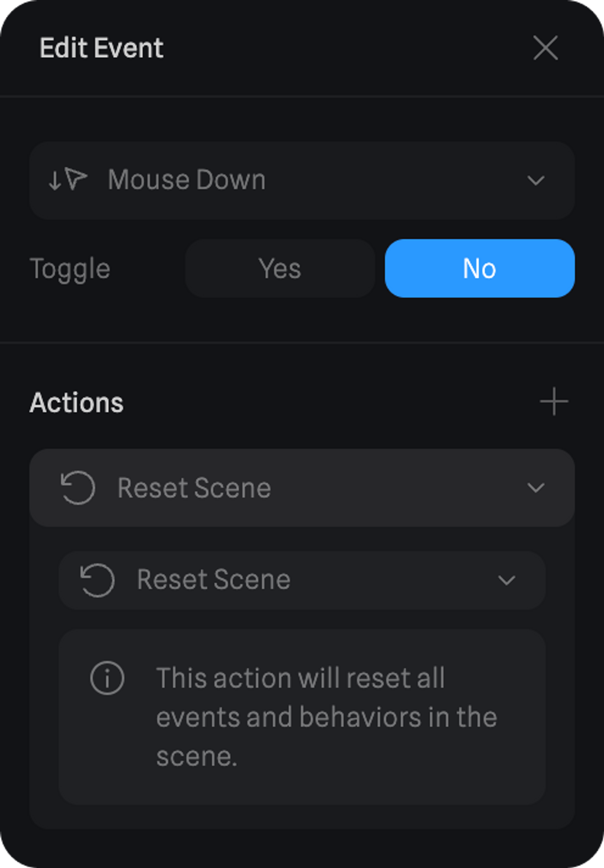Click the chevron on the first Reset Scene header
This screenshot has height=868, width=604.
coord(536,488)
